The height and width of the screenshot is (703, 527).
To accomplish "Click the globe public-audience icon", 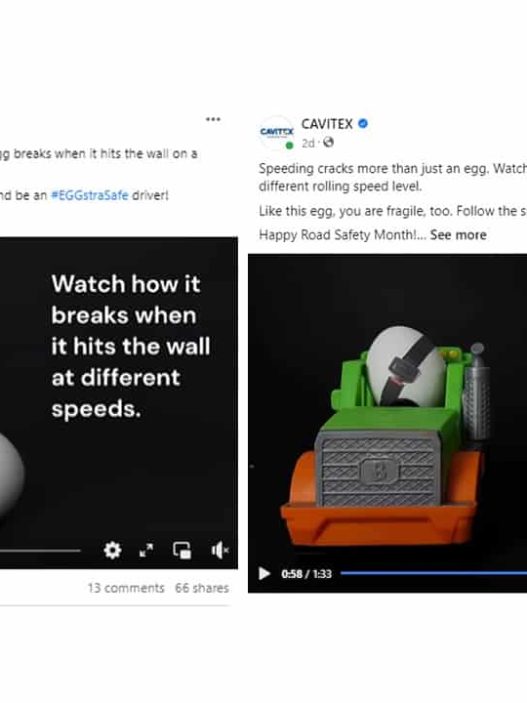I will click(328, 143).
